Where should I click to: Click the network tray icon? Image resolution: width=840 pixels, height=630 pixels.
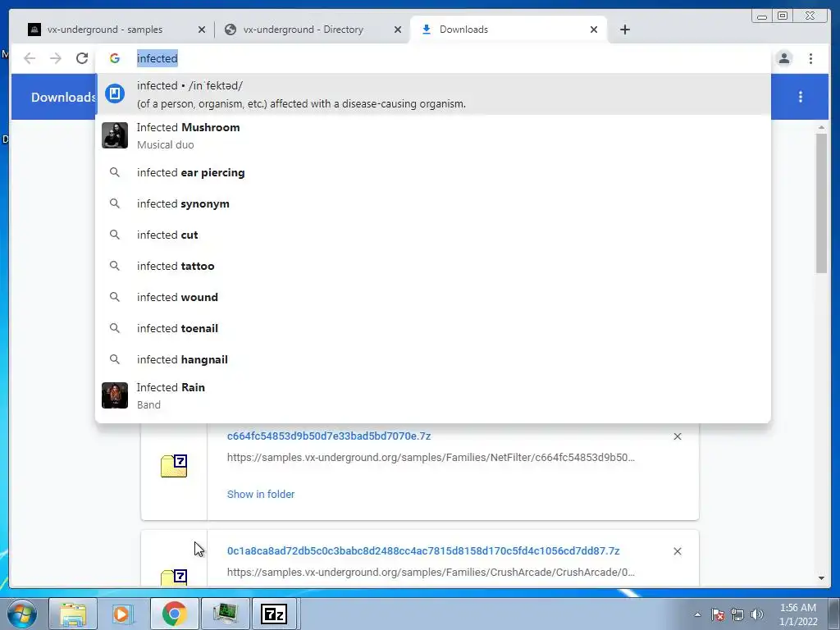737,614
